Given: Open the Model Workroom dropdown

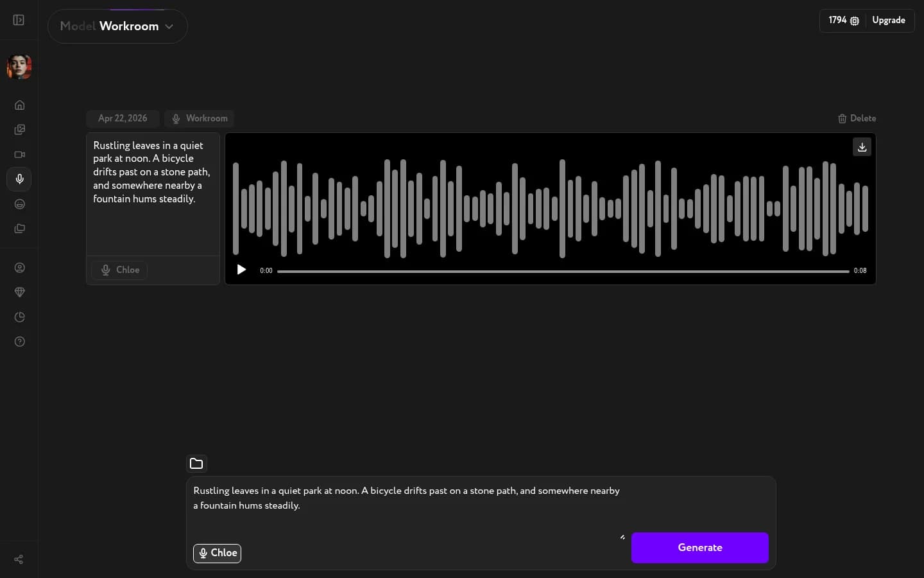Looking at the screenshot, I should coord(117,26).
